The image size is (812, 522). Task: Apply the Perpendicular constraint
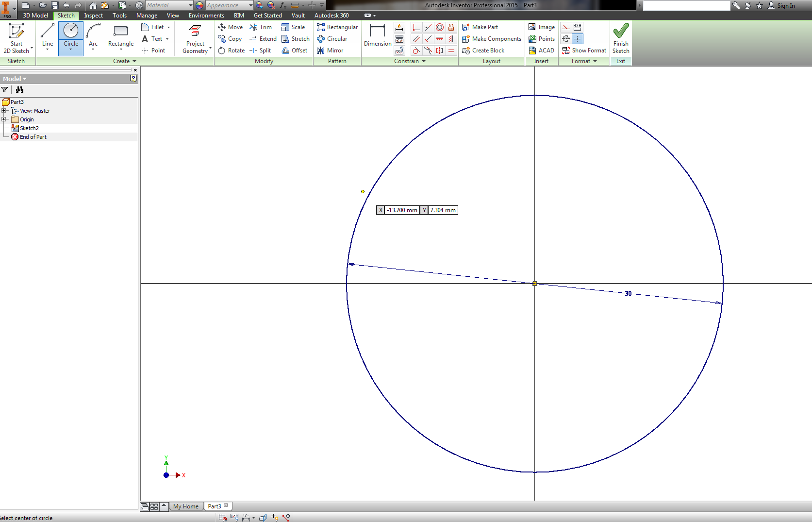(x=428, y=39)
